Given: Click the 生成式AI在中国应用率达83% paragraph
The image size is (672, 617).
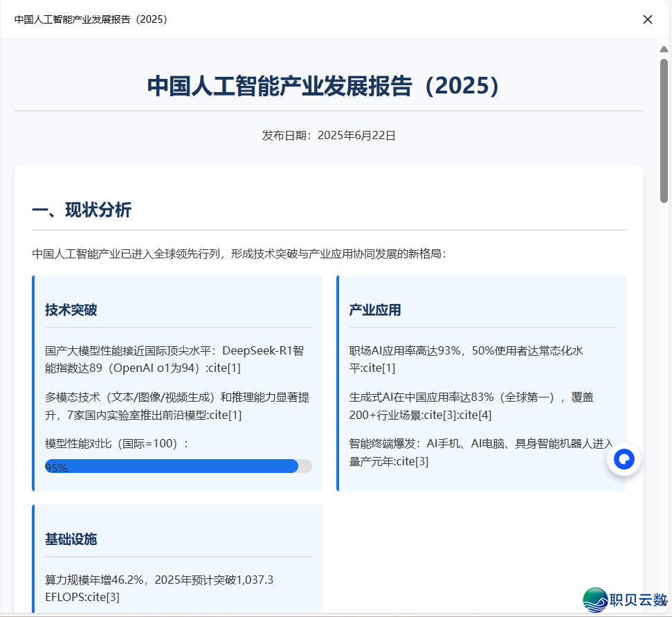Looking at the screenshot, I should point(471,406).
